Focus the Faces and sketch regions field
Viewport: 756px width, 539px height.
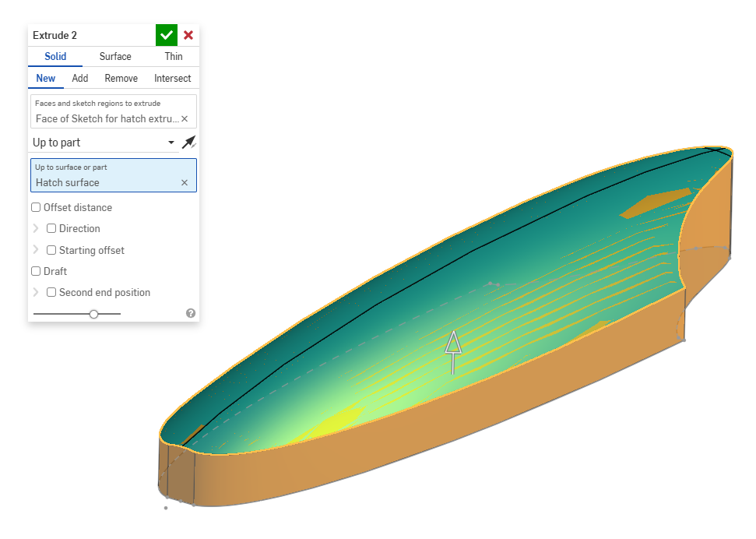114,111
